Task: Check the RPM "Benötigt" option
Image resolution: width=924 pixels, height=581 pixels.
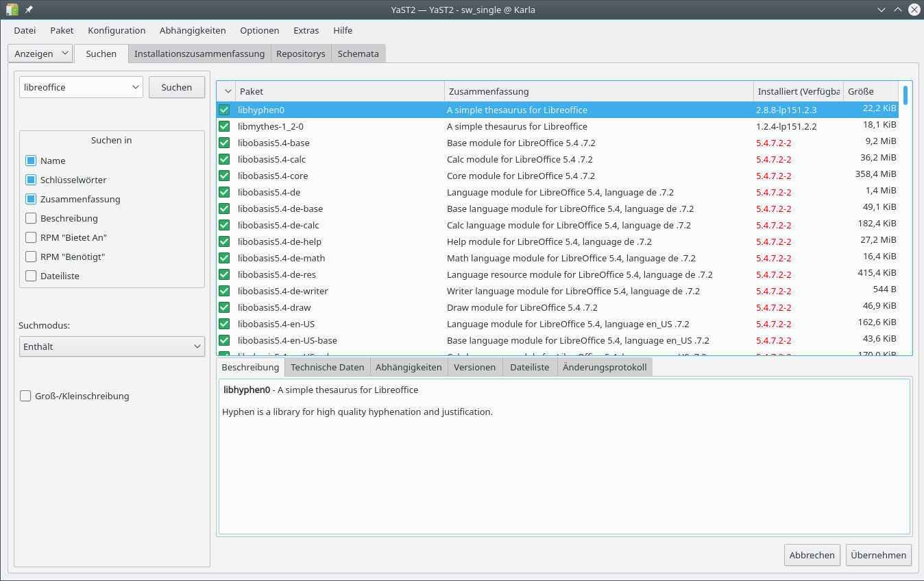Action: 31,257
